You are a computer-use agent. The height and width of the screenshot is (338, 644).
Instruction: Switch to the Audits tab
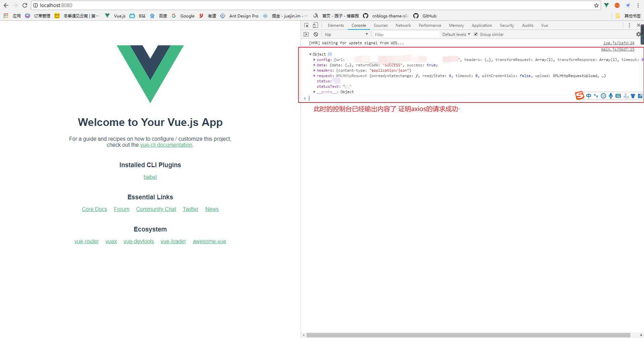coord(528,25)
